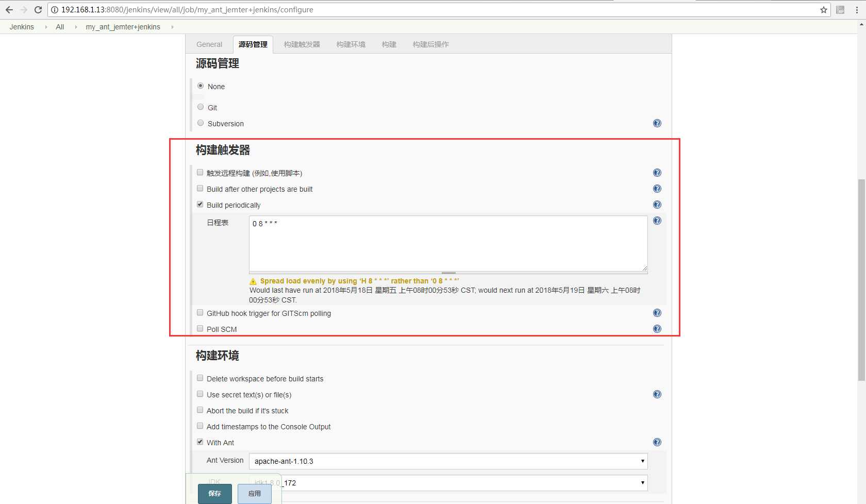
Task: Expand breadcrumb arrow after my_ant_jemter+jenkins
Action: pos(172,27)
